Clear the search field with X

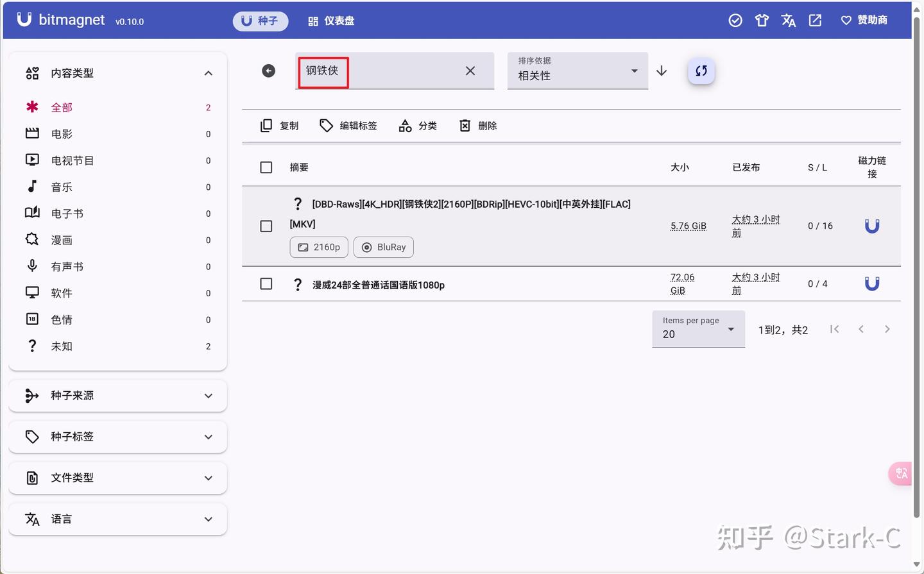[x=470, y=71]
